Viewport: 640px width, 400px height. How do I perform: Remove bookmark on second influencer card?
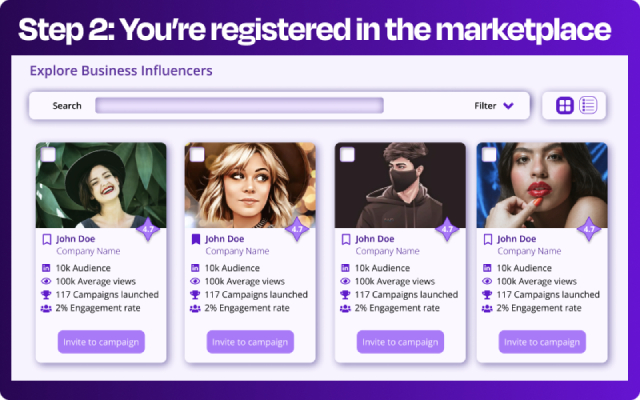pos(195,239)
